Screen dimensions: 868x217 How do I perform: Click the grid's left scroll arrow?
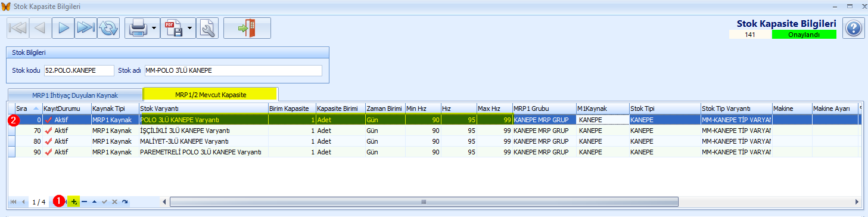pos(164,202)
